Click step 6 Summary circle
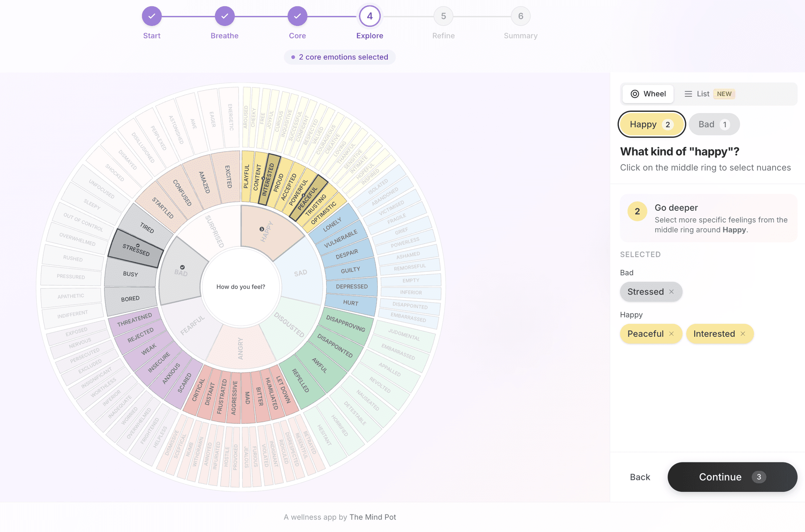This screenshot has height=532, width=805. coord(521,16)
